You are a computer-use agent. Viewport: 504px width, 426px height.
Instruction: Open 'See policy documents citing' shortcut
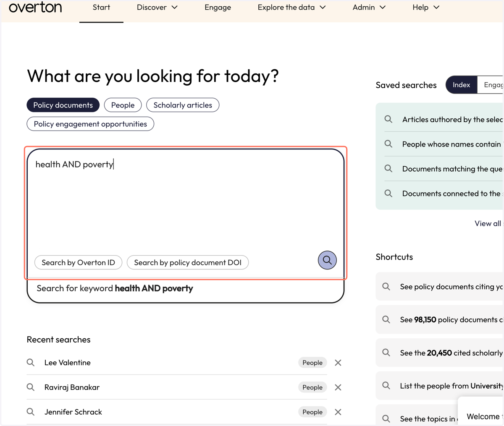click(440, 287)
